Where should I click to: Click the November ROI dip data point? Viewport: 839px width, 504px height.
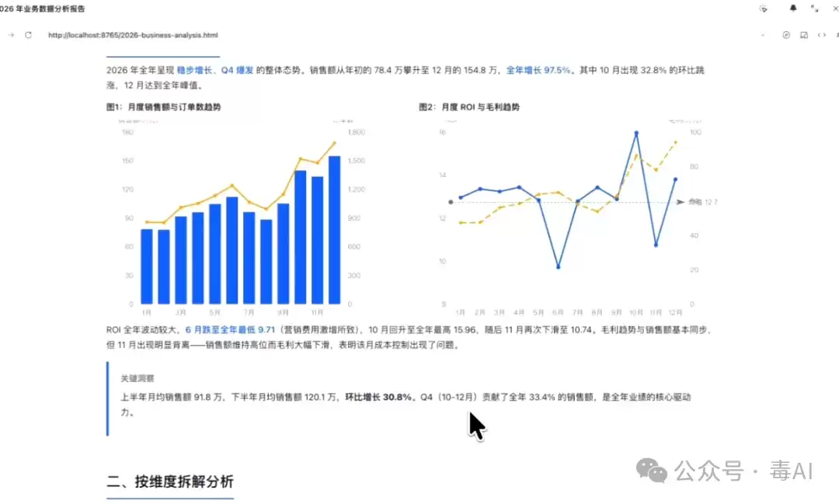656,245
